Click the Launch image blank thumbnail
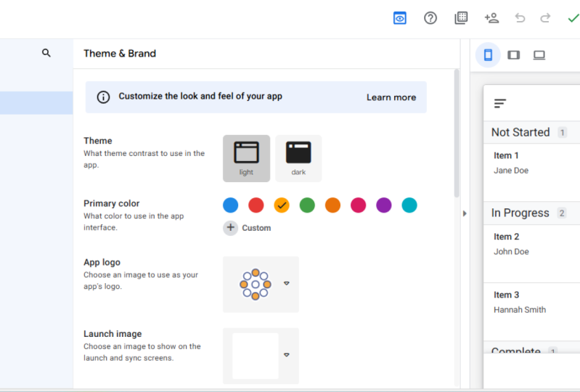This screenshot has height=392, width=580. (x=256, y=356)
